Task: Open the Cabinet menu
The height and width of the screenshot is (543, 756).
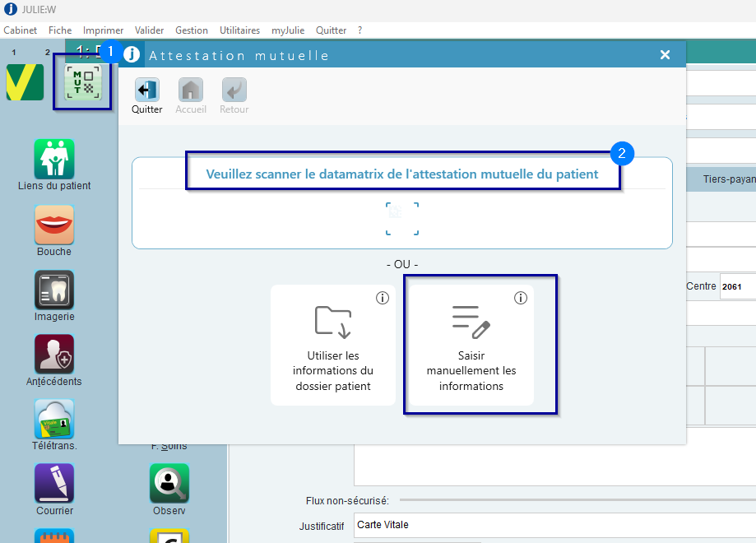Action: coord(21,30)
